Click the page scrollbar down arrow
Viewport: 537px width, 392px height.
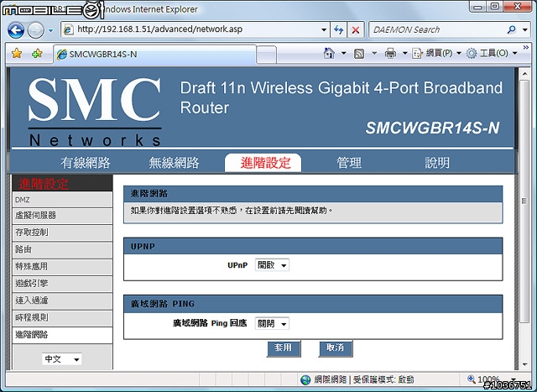[x=524, y=364]
